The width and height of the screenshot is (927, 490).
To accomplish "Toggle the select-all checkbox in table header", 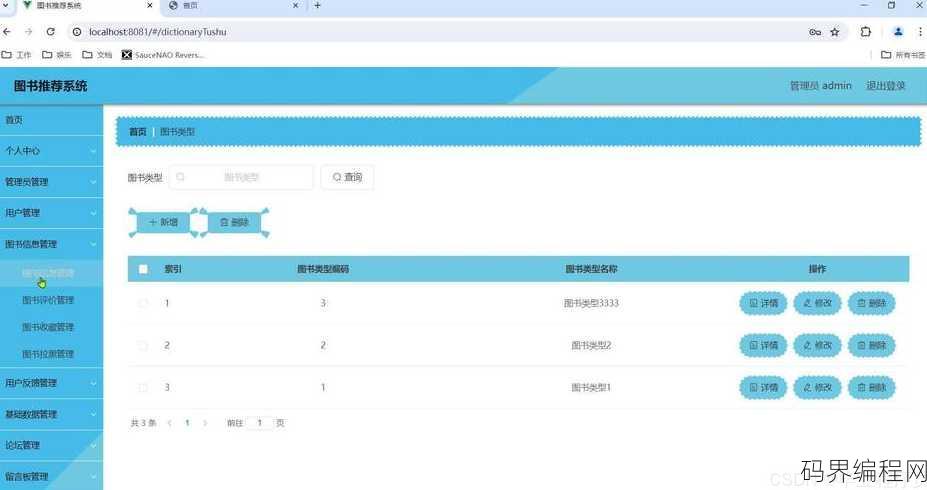I will 143,269.
